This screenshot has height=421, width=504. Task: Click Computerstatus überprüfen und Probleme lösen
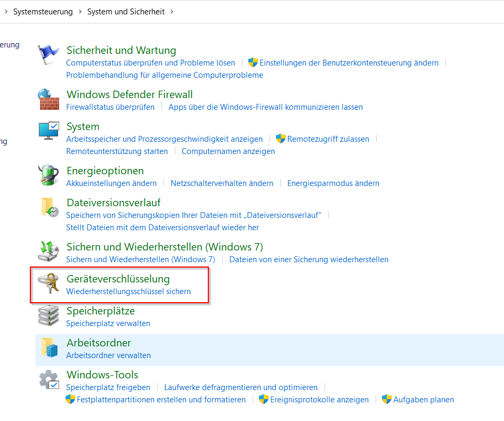click(x=150, y=63)
